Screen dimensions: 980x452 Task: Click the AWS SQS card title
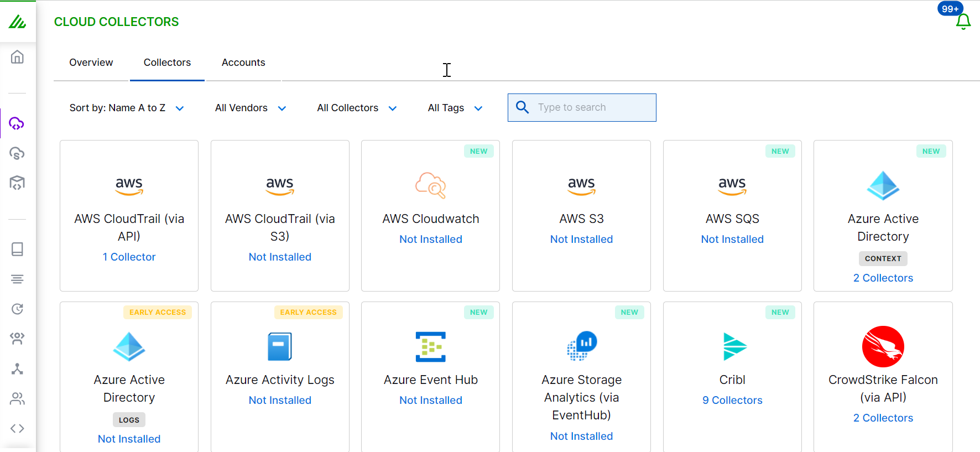click(x=732, y=219)
